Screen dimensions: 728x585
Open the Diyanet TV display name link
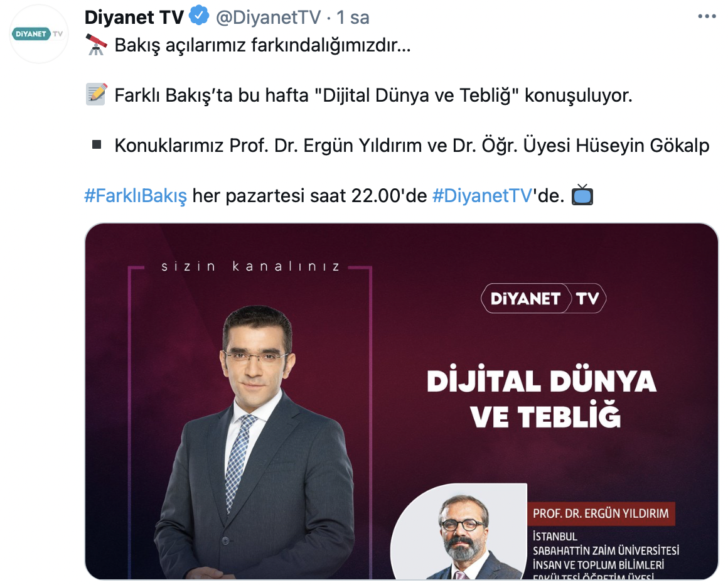point(134,17)
